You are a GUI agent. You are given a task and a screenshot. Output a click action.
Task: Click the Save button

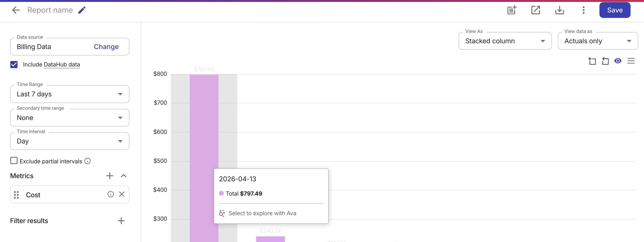coord(615,10)
